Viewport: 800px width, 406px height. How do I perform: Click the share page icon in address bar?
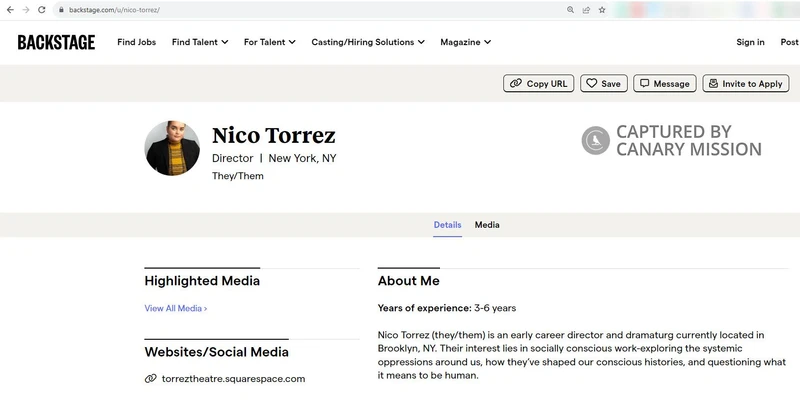coord(586,10)
